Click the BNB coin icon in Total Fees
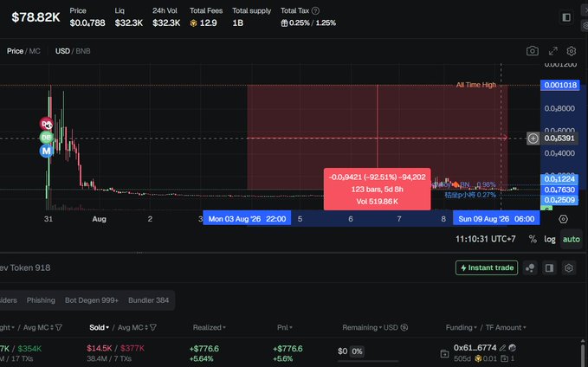This screenshot has height=367, width=588. pos(193,23)
